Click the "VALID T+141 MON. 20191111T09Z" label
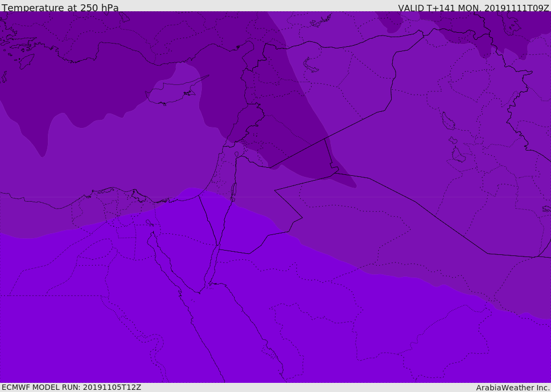Viewport: 551px width, 392px height. point(474,8)
